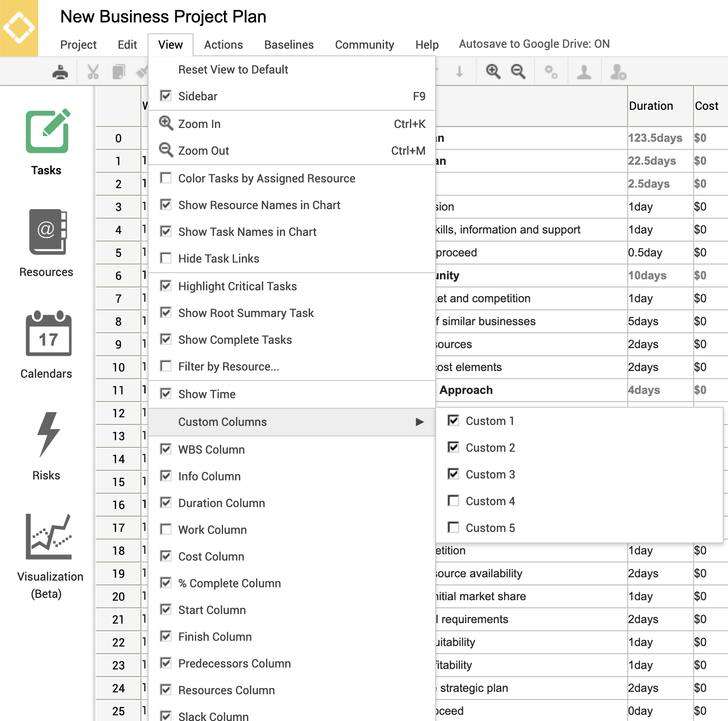The image size is (728, 721).
Task: Click Autosave to Google Drive: ON
Action: point(534,44)
